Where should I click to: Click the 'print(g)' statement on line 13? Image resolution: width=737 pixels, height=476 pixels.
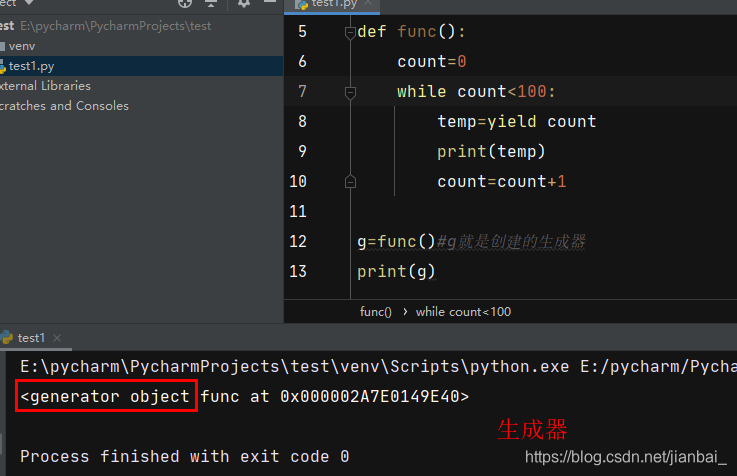pos(396,272)
